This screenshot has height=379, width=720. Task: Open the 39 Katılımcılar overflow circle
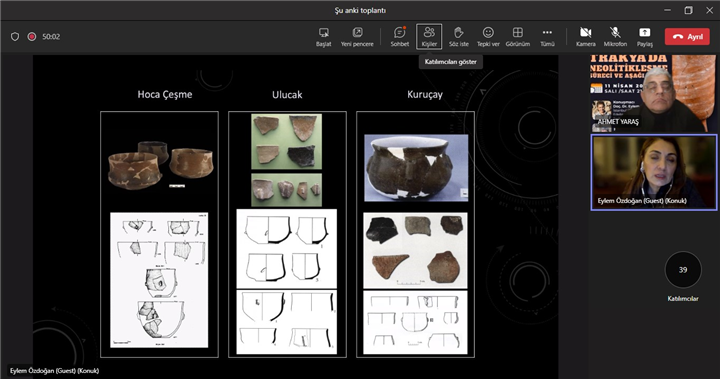(x=683, y=270)
